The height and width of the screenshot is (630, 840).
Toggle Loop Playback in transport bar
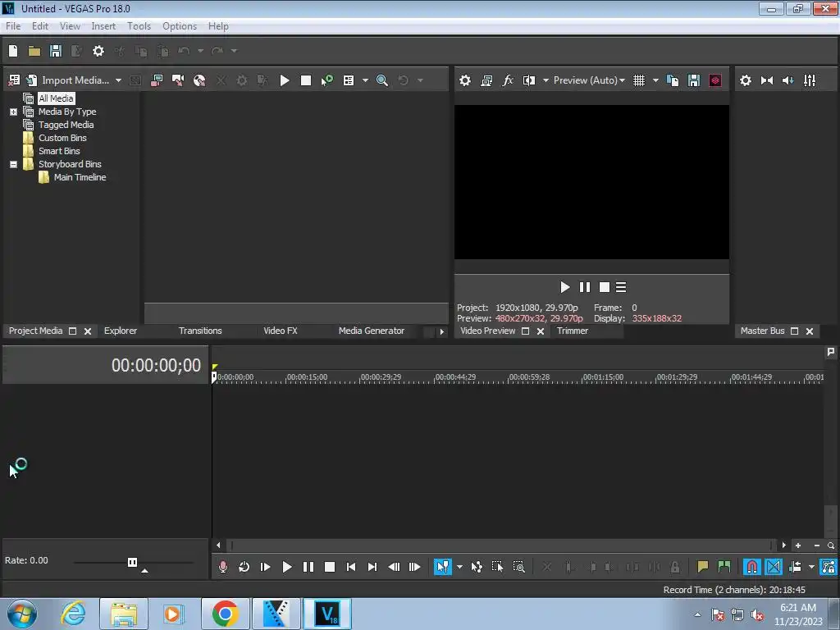[244, 567]
